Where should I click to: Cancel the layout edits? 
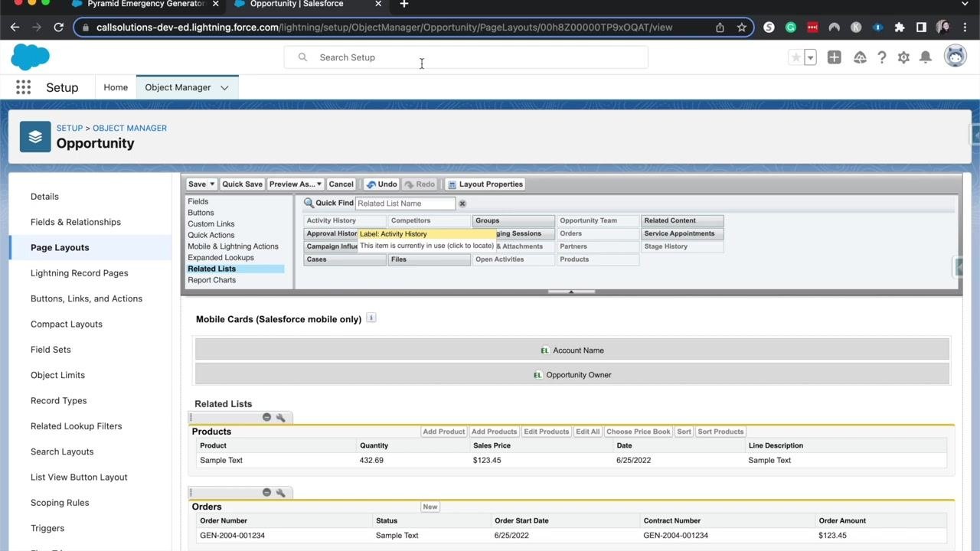(341, 184)
